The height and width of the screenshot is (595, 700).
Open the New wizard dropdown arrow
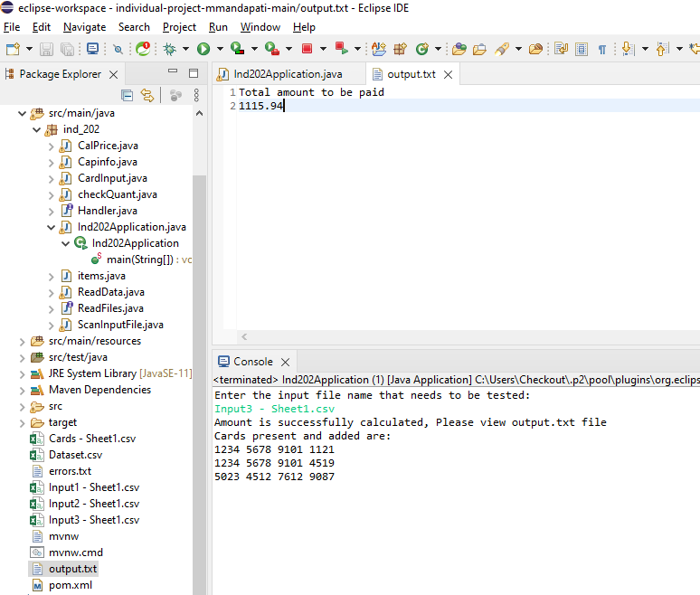tap(29, 49)
